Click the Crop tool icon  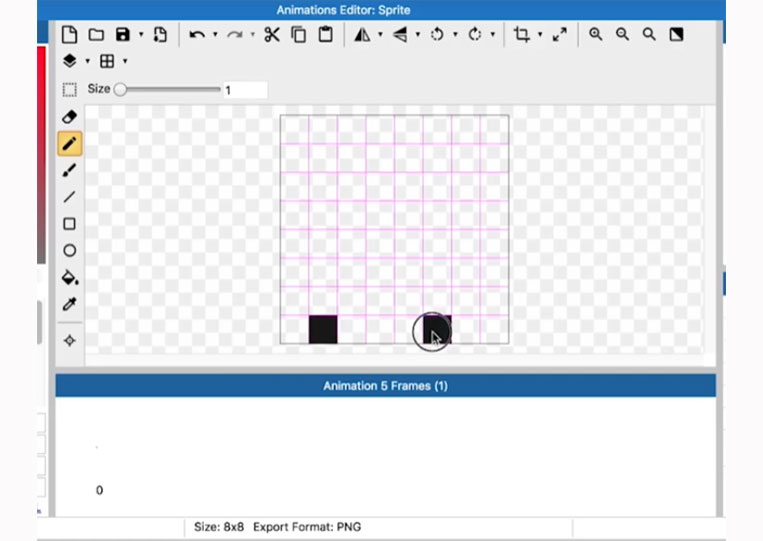(522, 35)
